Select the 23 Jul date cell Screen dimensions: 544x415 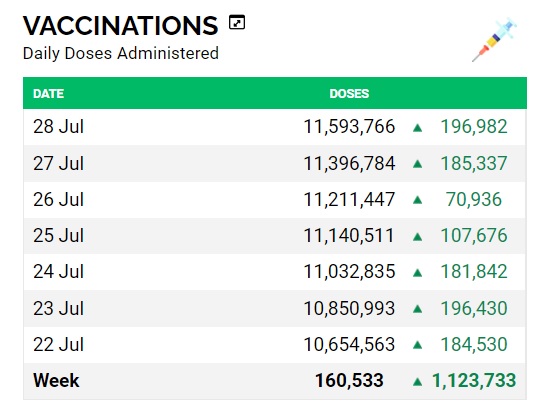coord(58,308)
